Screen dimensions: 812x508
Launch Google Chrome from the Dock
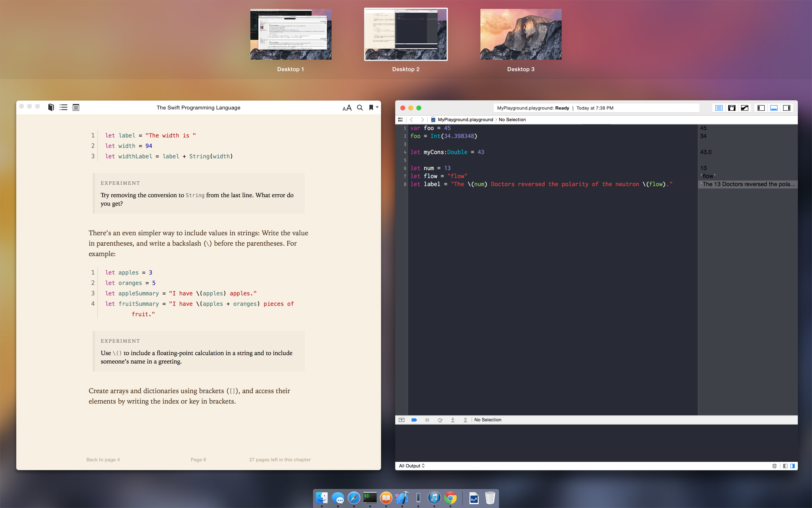450,498
